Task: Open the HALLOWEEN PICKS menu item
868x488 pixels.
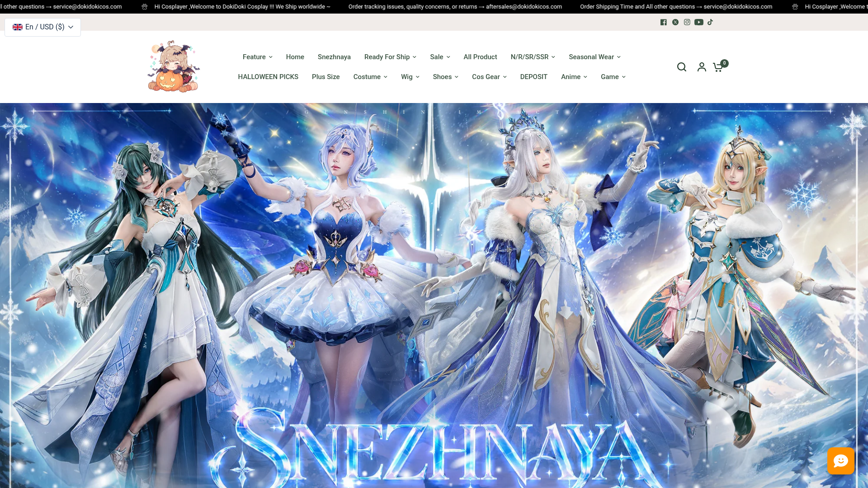Action: click(x=268, y=77)
